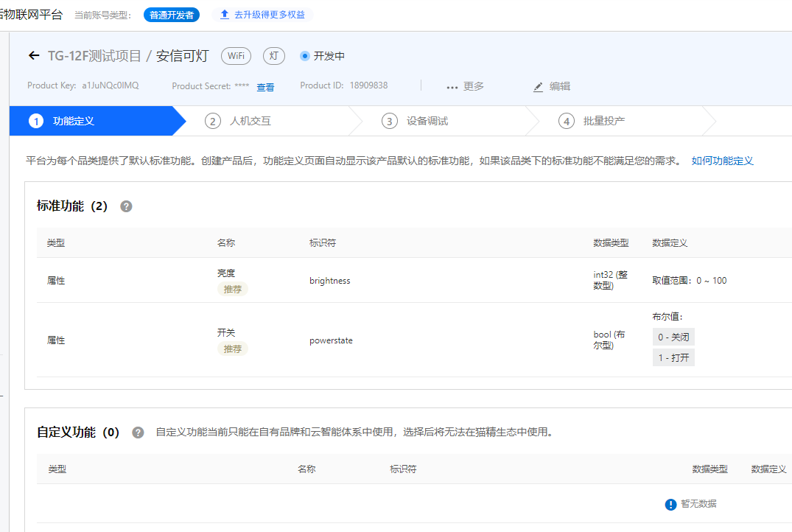Click the question mark icon next to 标准功能
This screenshot has width=792, height=532.
(125, 206)
